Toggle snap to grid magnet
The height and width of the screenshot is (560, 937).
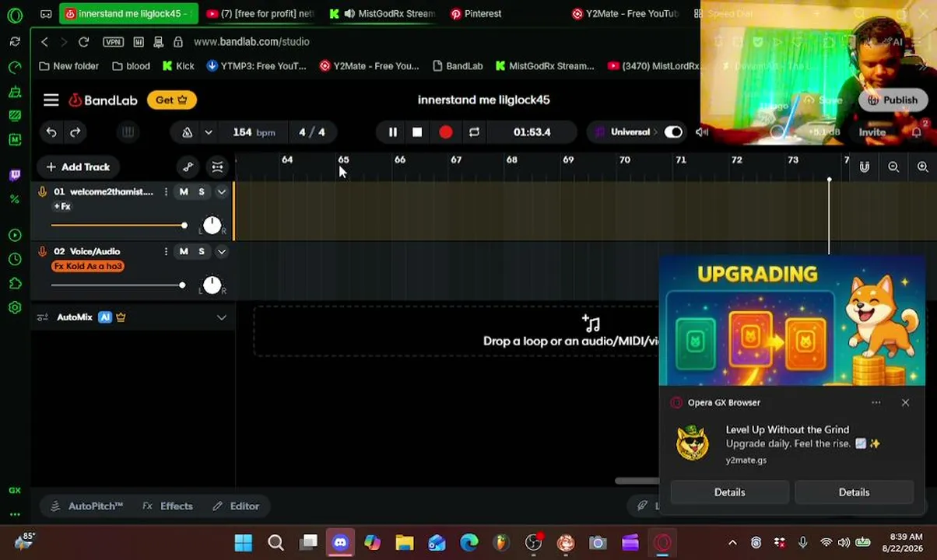coord(864,167)
